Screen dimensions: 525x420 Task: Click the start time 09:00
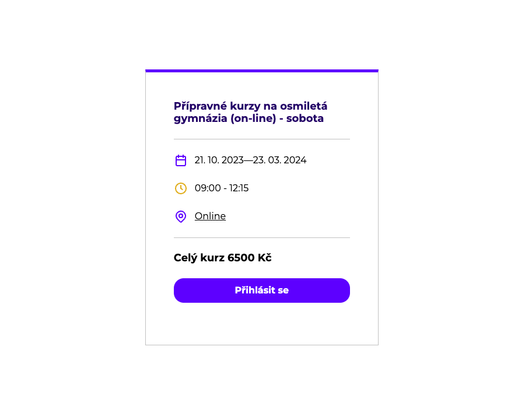pyautogui.click(x=208, y=188)
